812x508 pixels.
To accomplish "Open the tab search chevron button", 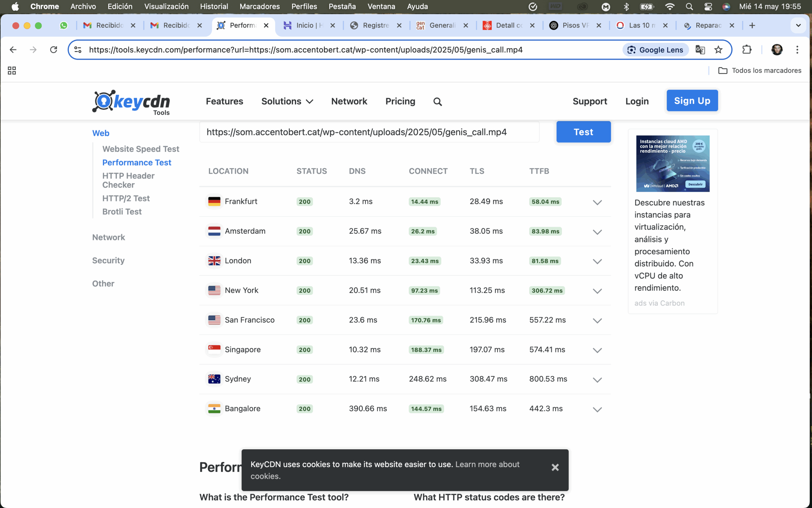I will (798, 25).
